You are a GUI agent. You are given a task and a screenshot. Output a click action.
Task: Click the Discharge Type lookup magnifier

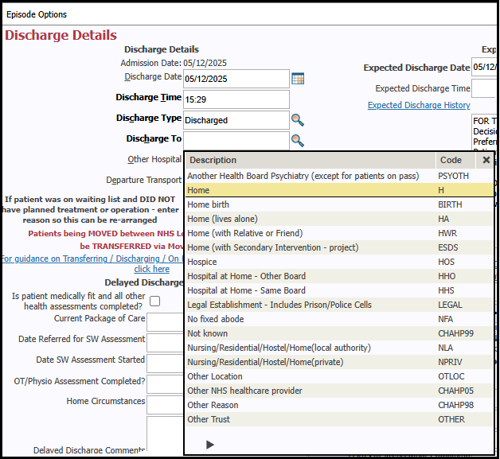pyautogui.click(x=297, y=120)
